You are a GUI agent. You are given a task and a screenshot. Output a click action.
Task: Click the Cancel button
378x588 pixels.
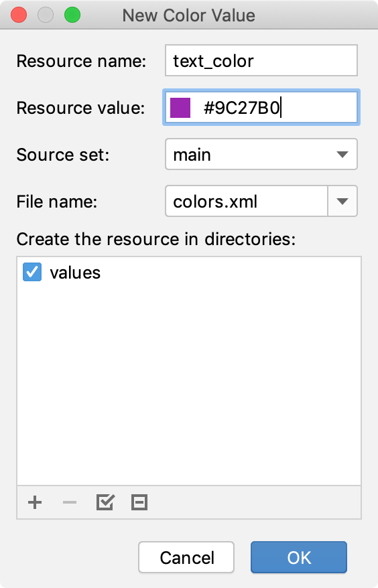pyautogui.click(x=186, y=557)
